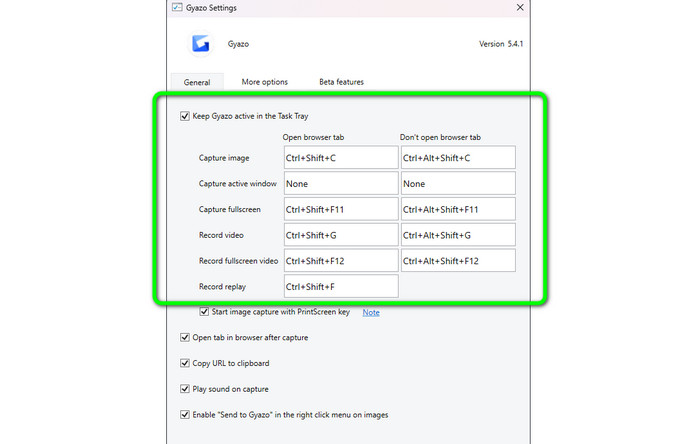Toggle Keep Gyazo active in Task Tray
This screenshot has height=444, width=700.
tap(185, 116)
